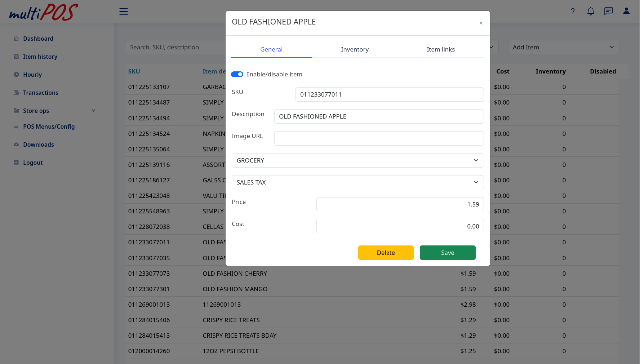Toggle the Enable/disable item switch
640x364 pixels.
[x=237, y=74]
